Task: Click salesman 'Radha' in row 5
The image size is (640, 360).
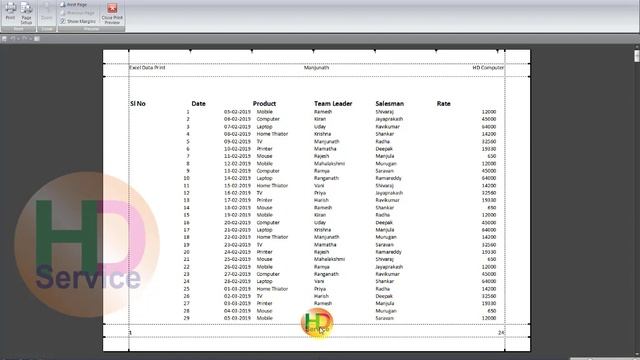Action: [x=383, y=142]
